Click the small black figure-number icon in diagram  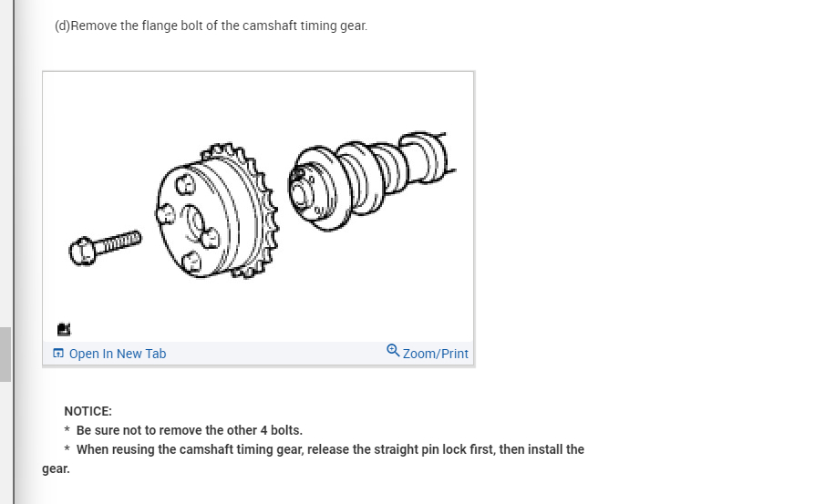pyautogui.click(x=64, y=329)
